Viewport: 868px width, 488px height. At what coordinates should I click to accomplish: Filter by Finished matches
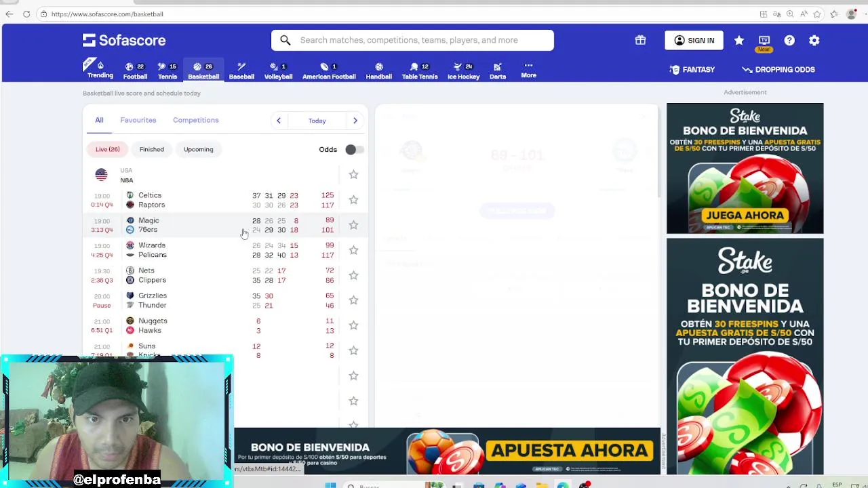pos(152,149)
